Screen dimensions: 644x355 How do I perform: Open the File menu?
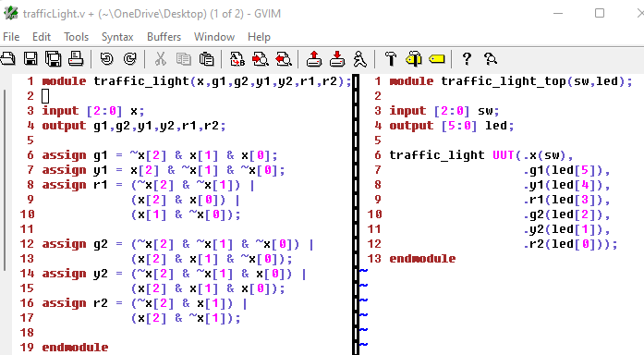click(11, 37)
